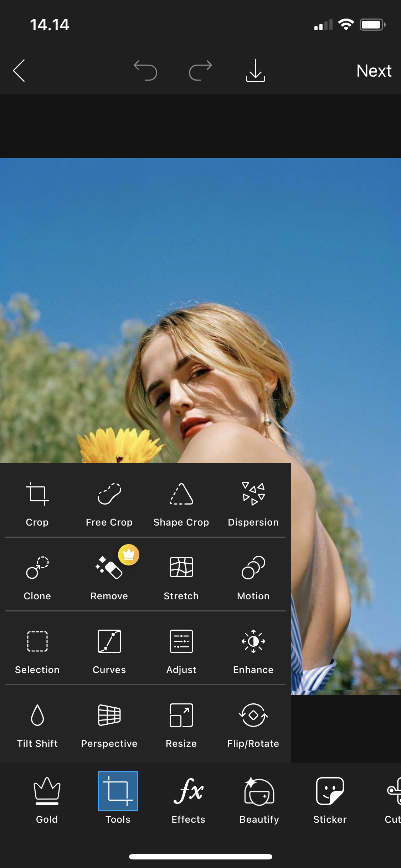401x868 pixels.
Task: Tap Next to continue
Action: (374, 71)
